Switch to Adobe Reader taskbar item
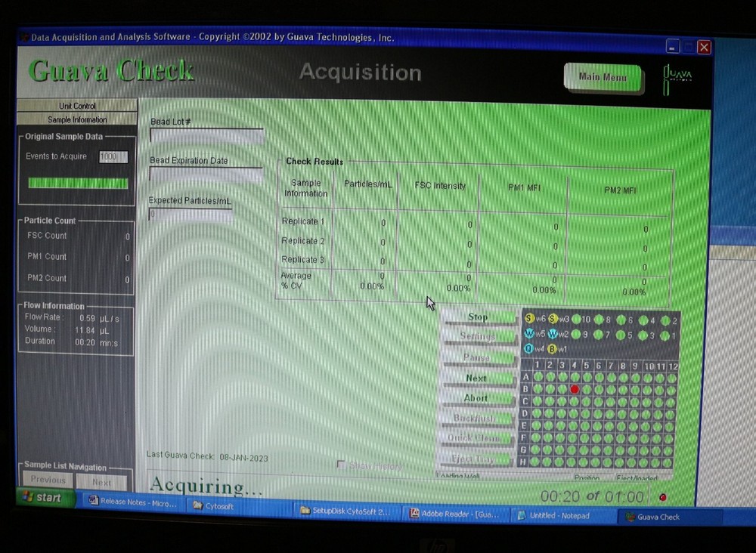The image size is (756, 553). tap(454, 514)
